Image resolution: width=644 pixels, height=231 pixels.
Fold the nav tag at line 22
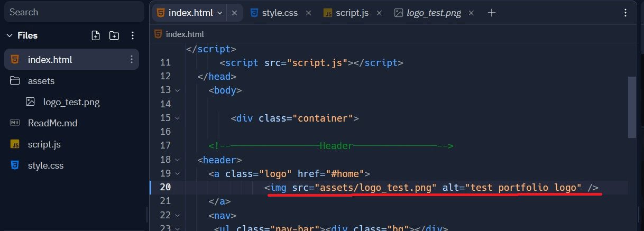178,215
